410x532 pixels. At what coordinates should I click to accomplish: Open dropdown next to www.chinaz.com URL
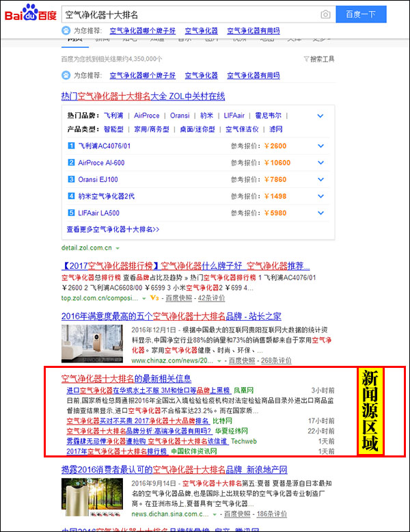219,361
